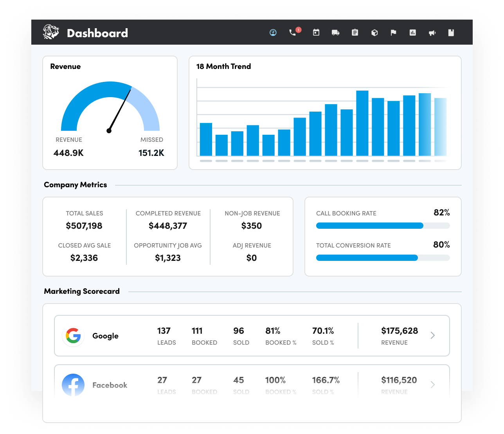Viewport: 504px width, 434px height.
Task: Open the flag icon in the nav bar
Action: (393, 33)
